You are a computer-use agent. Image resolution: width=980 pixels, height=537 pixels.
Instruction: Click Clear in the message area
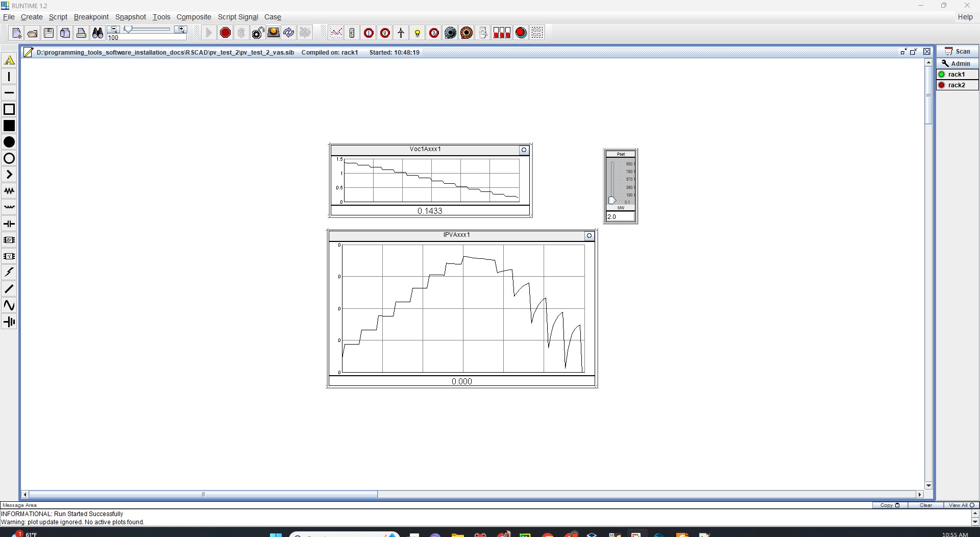925,505
